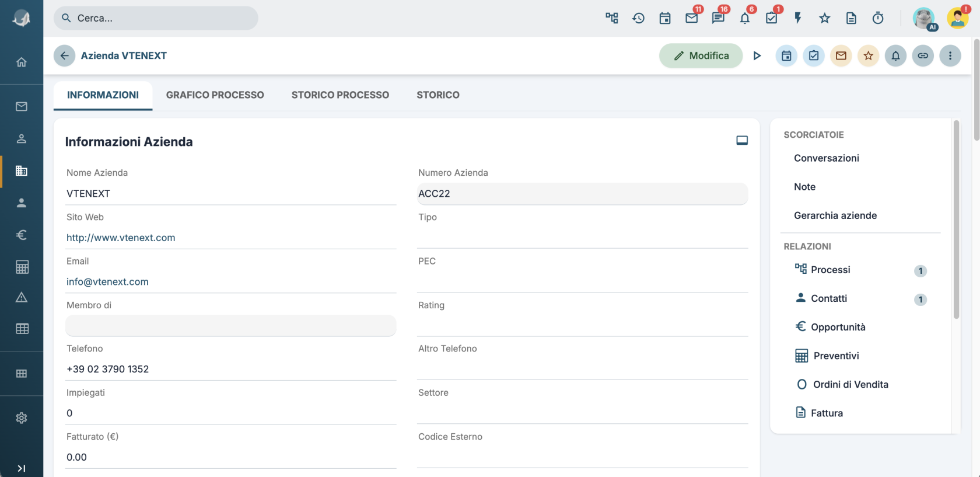Select the INFORMAZIONI tab
Viewport: 980px width, 477px height.
click(x=103, y=95)
